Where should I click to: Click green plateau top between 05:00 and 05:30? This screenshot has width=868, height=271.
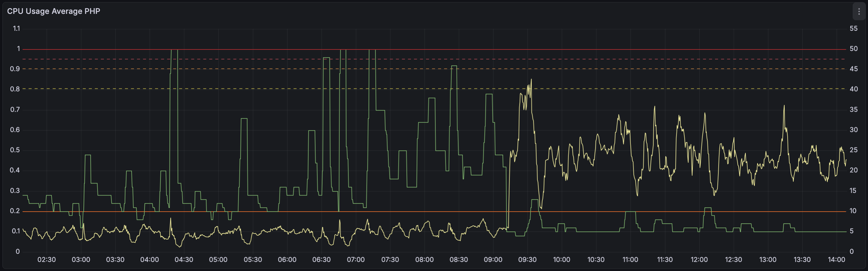point(244,119)
